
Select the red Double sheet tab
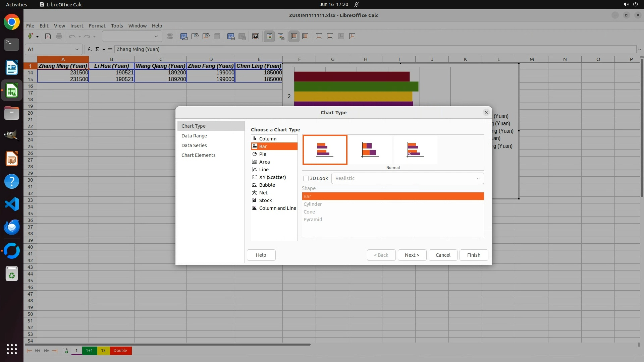pos(120,351)
